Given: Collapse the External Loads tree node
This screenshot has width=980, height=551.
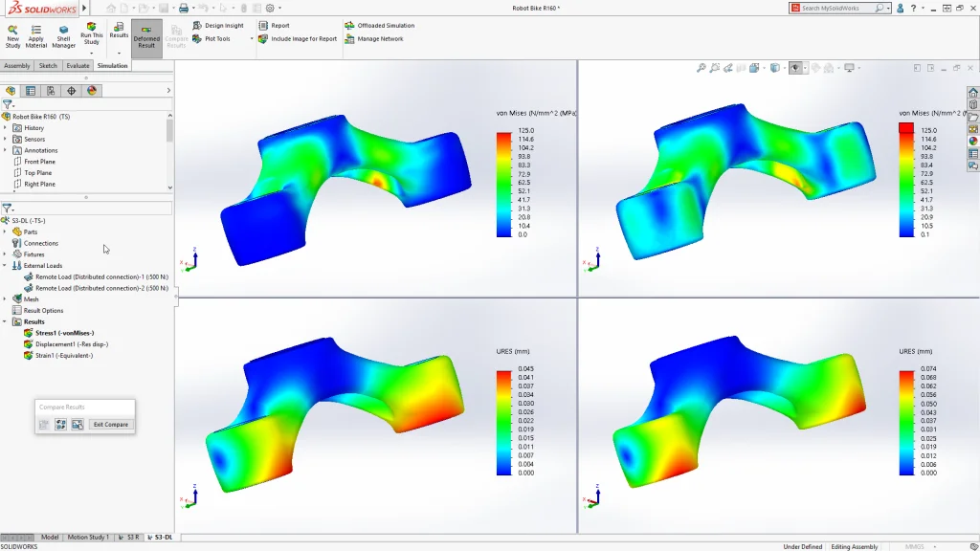Looking at the screenshot, I should 5,266.
